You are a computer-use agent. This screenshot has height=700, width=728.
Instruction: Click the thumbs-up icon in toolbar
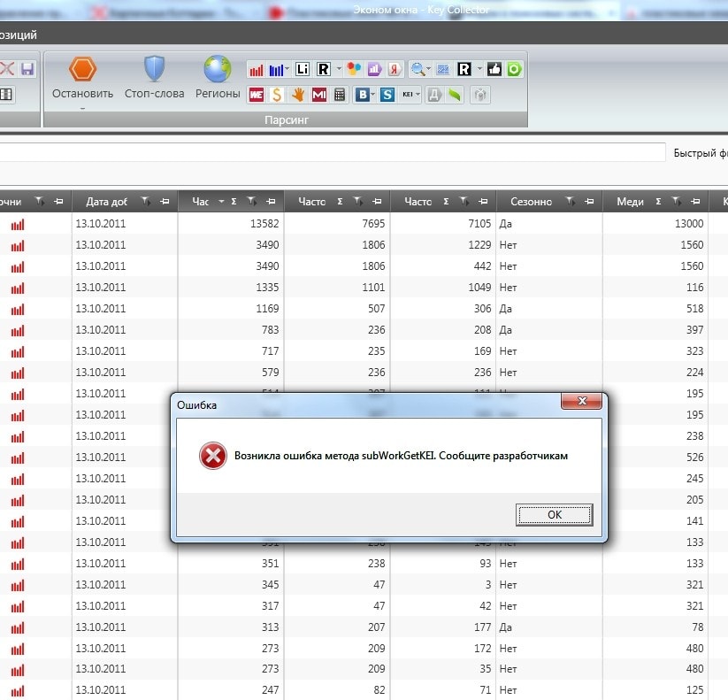(494, 69)
